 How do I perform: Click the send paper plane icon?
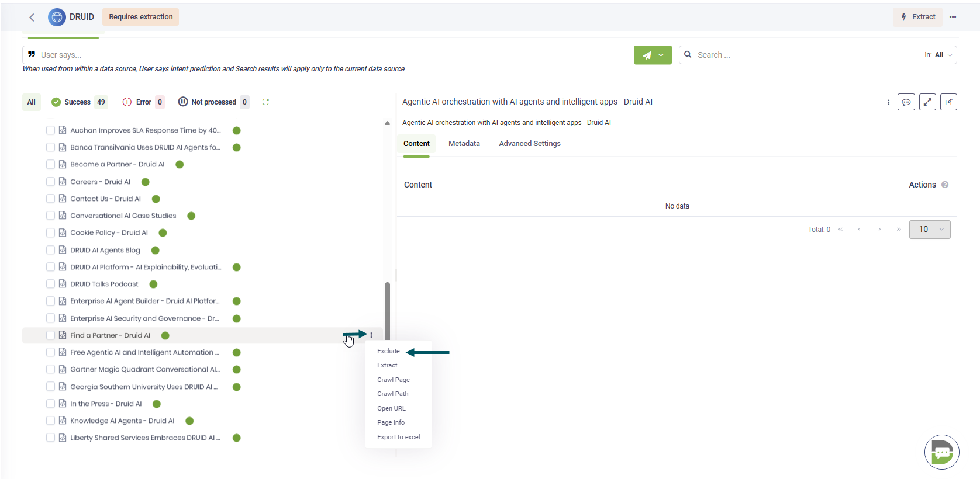(x=647, y=55)
